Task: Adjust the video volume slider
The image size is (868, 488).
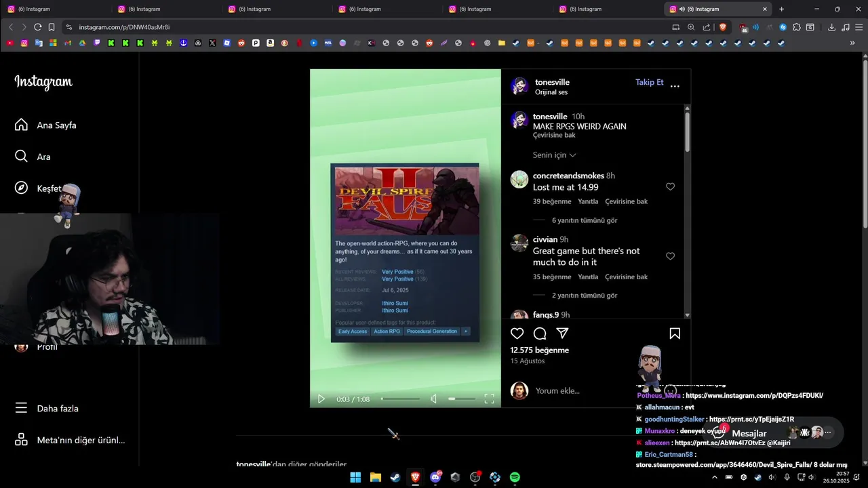Action: pos(462,399)
